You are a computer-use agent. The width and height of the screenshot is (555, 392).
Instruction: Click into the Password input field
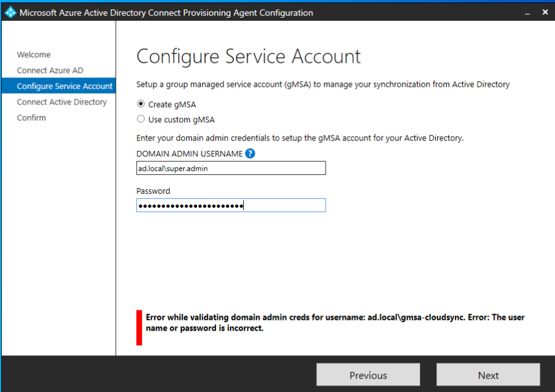231,205
